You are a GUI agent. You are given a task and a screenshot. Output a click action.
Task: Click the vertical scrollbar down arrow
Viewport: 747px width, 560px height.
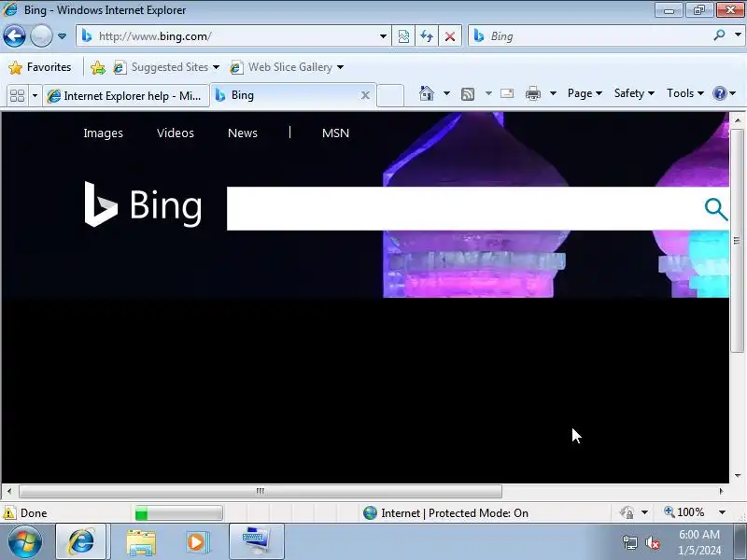click(738, 475)
